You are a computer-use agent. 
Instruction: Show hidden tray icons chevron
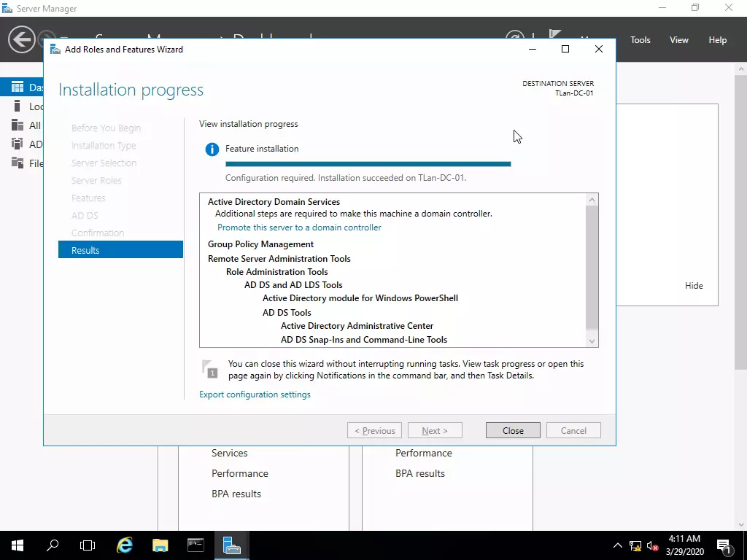point(617,545)
